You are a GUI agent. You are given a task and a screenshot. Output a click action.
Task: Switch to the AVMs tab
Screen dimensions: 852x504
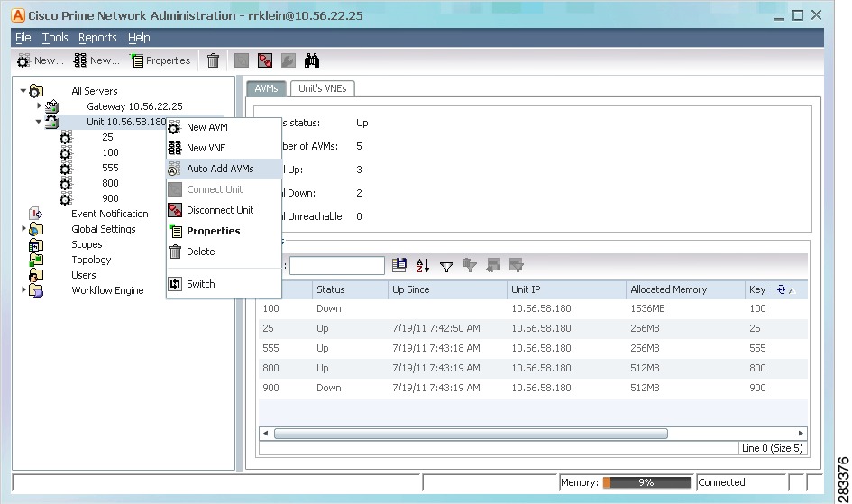(266, 88)
